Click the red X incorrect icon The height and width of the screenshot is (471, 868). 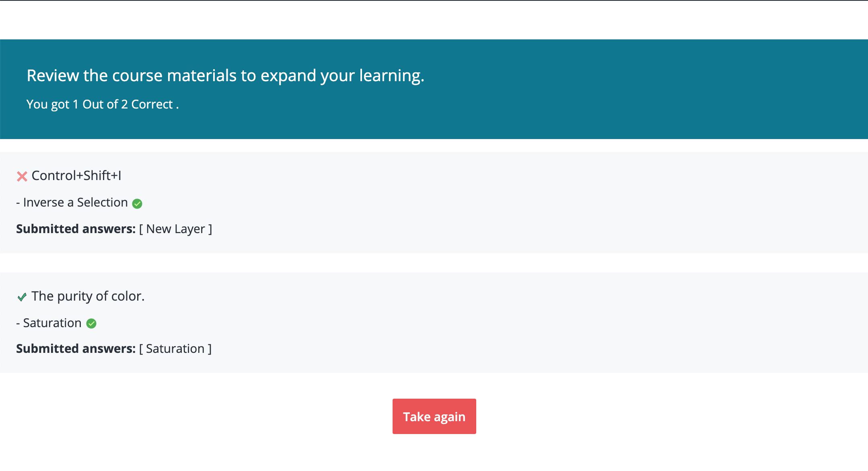coord(22,176)
